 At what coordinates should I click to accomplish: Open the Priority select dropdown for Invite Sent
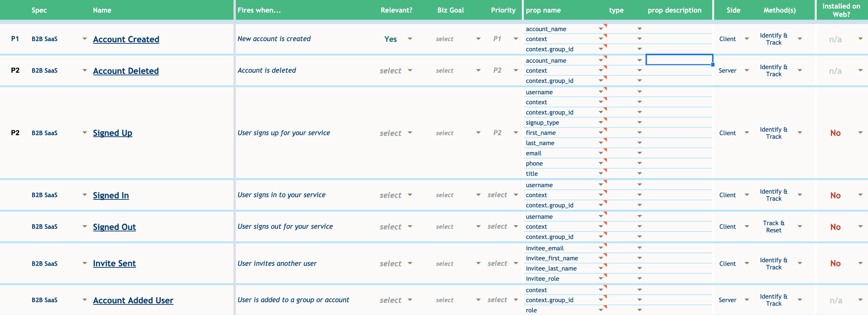click(x=516, y=263)
